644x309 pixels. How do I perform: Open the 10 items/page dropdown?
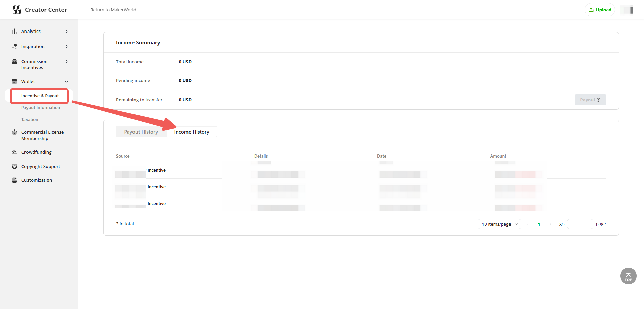[x=499, y=224]
